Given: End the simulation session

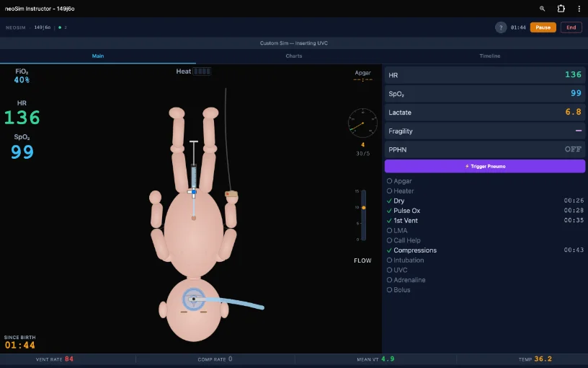Looking at the screenshot, I should point(571,27).
